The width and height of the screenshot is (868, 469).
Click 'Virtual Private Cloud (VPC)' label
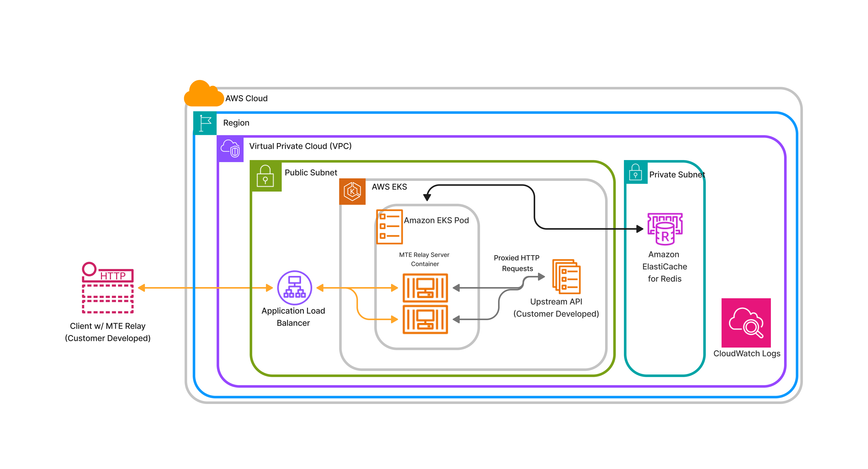[x=300, y=146]
